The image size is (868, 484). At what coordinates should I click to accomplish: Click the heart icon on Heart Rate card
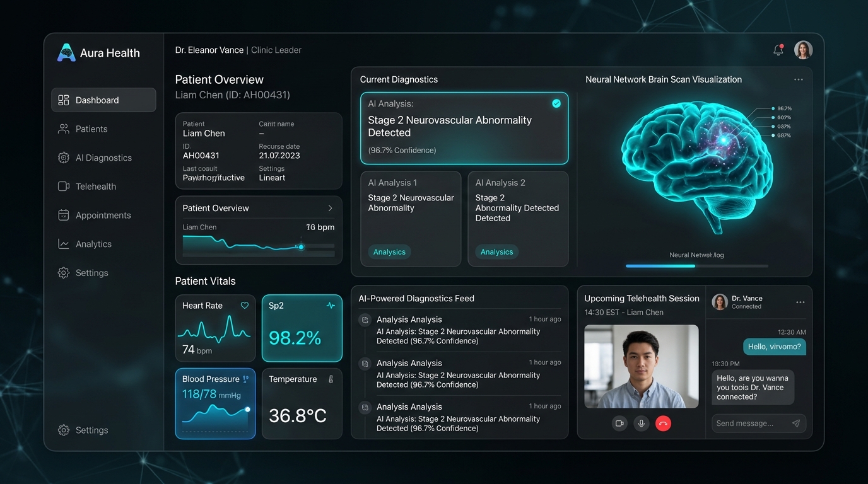click(245, 306)
